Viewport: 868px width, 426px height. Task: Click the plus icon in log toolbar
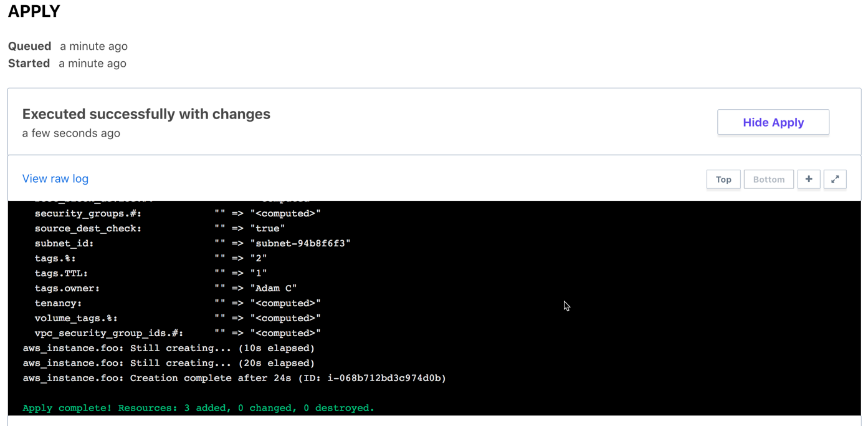click(808, 180)
